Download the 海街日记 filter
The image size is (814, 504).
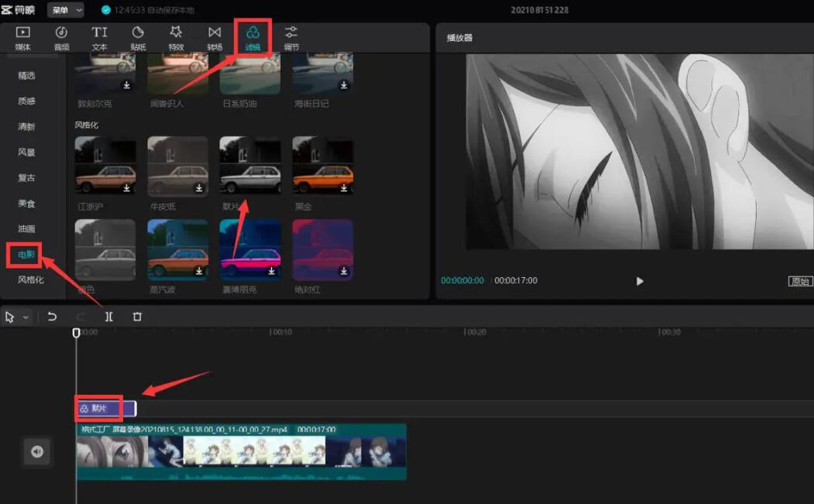pos(344,84)
